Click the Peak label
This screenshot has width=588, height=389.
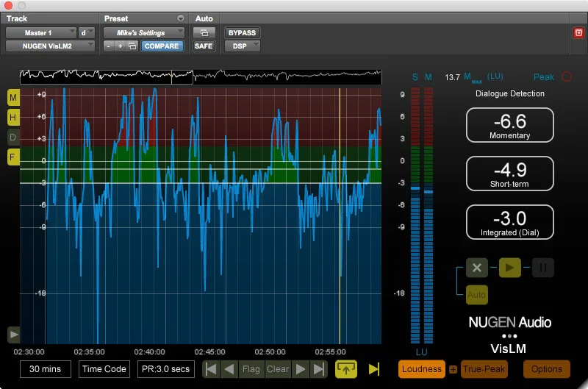(544, 77)
